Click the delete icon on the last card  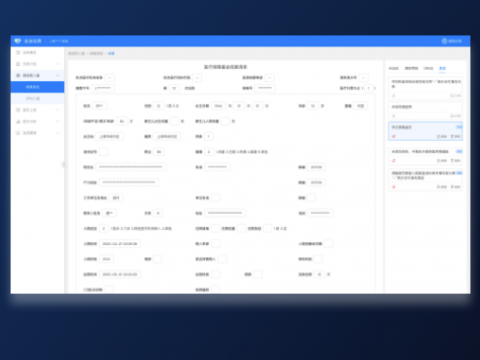[452, 187]
